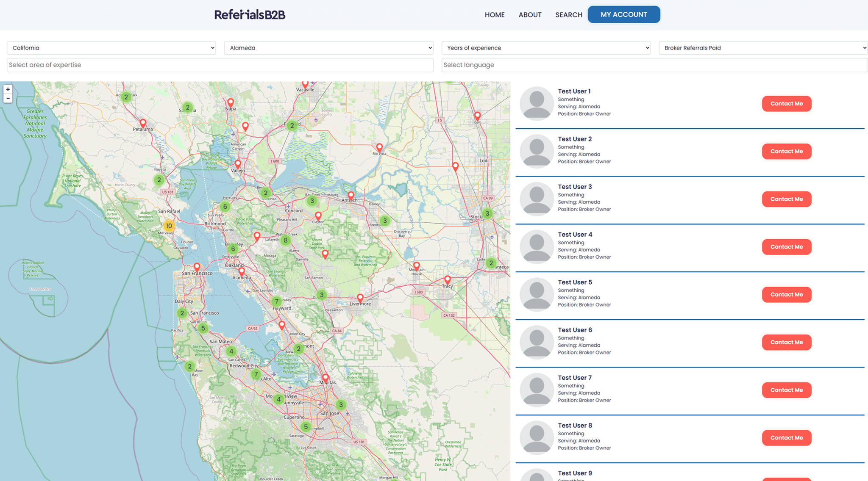
Task: Click the red map pin at Petaluma
Action: (143, 123)
